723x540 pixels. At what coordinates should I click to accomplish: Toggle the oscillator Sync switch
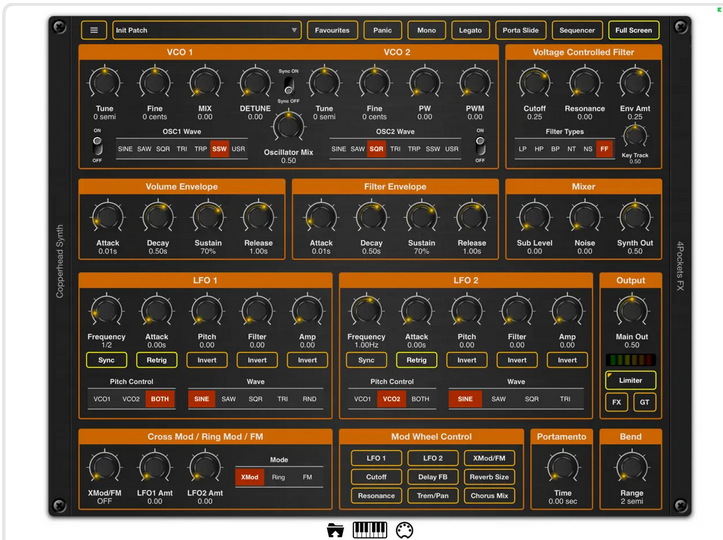point(287,86)
